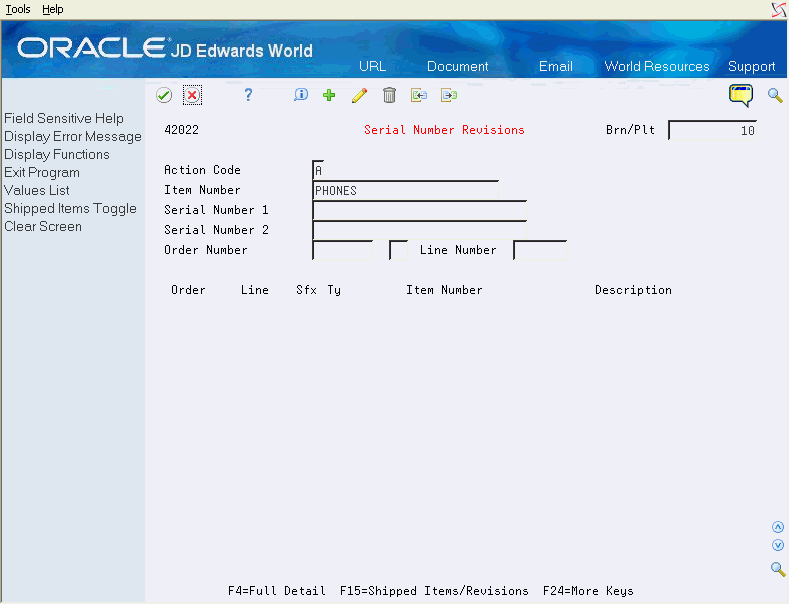This screenshot has height=604, width=789.
Task: Click the yellow pencil Change icon
Action: [x=359, y=95]
